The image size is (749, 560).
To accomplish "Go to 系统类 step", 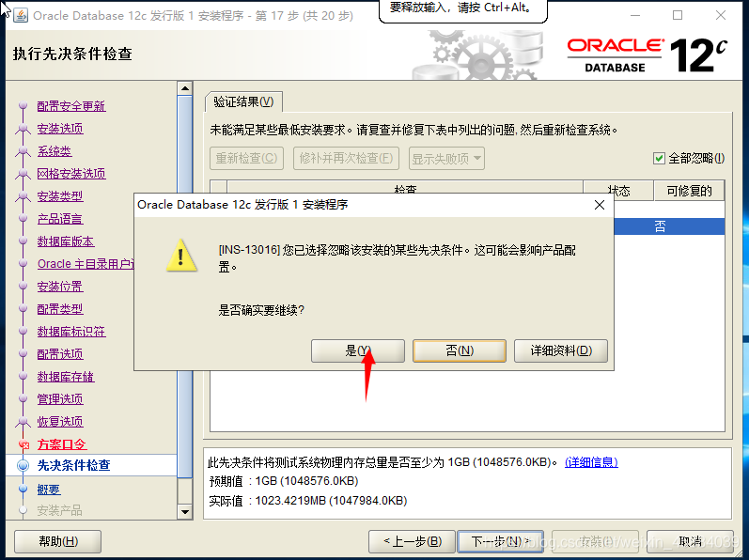I will coord(55,151).
